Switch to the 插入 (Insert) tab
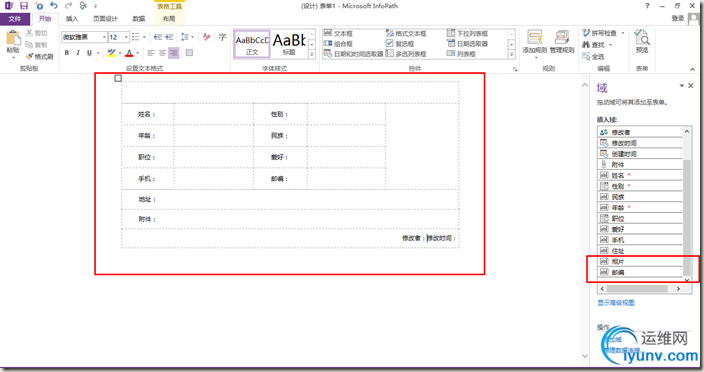 (x=72, y=19)
